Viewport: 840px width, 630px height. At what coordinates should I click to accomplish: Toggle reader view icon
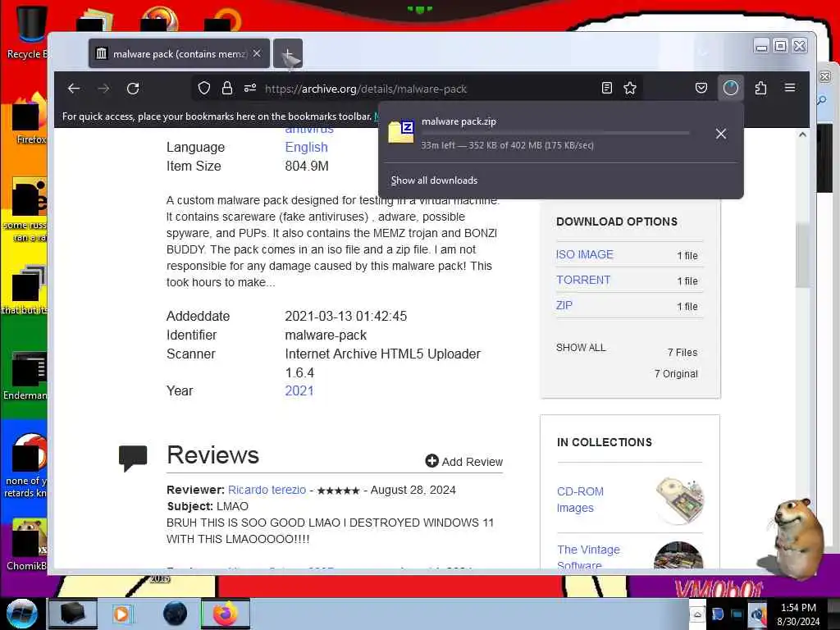tap(606, 88)
